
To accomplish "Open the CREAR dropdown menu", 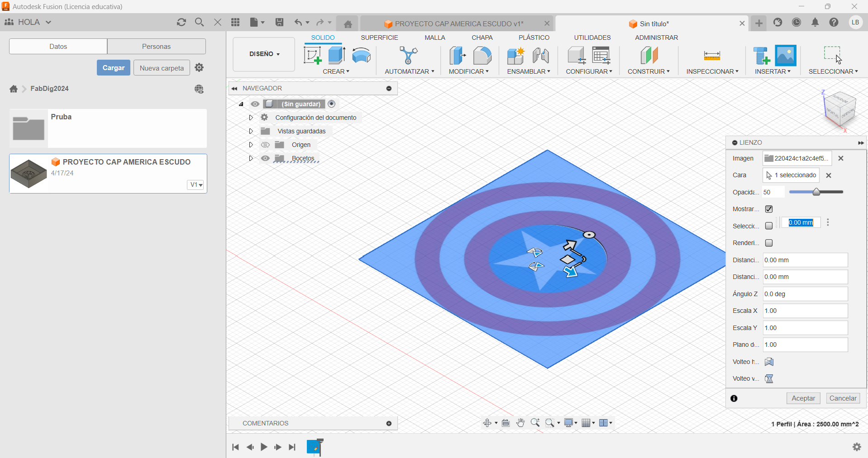I will tap(336, 71).
